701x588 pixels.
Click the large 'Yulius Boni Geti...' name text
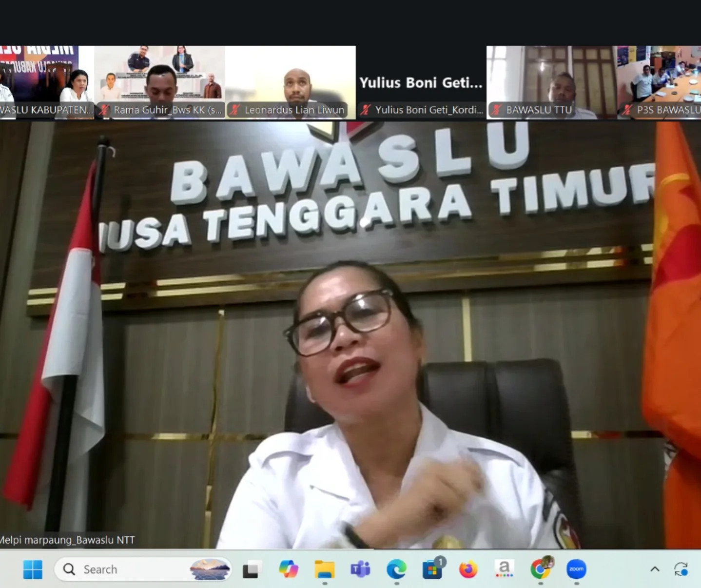click(x=421, y=83)
